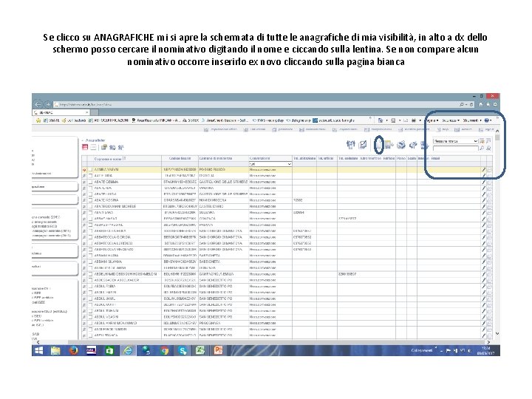
Task: Click the CAMPAGNOLA EMILIA cell
Action: tap(216, 274)
